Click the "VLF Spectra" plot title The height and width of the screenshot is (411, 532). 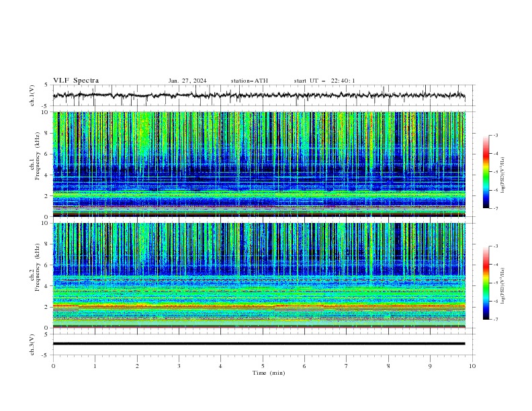pyautogui.click(x=76, y=81)
